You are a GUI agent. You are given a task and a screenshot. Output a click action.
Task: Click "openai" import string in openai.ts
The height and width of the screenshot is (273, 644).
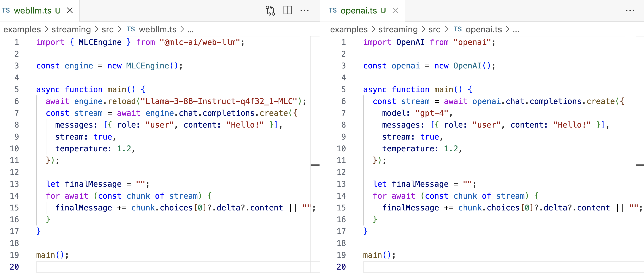tap(472, 42)
